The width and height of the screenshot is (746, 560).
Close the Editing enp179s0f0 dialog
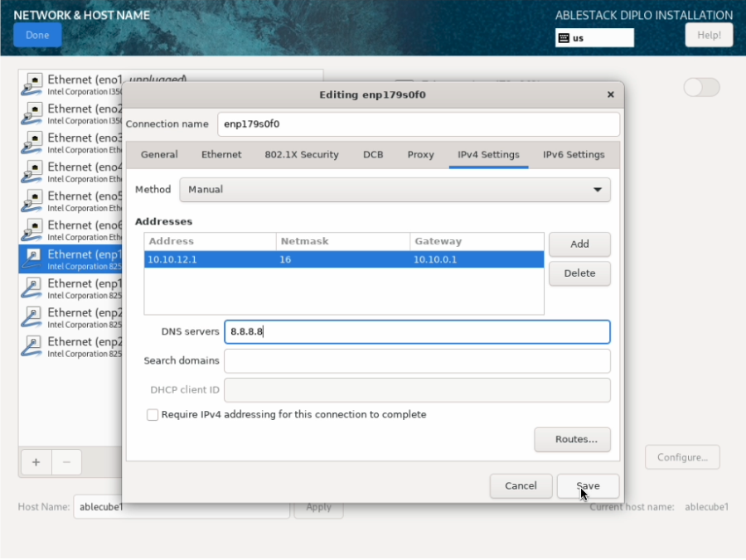pos(611,94)
